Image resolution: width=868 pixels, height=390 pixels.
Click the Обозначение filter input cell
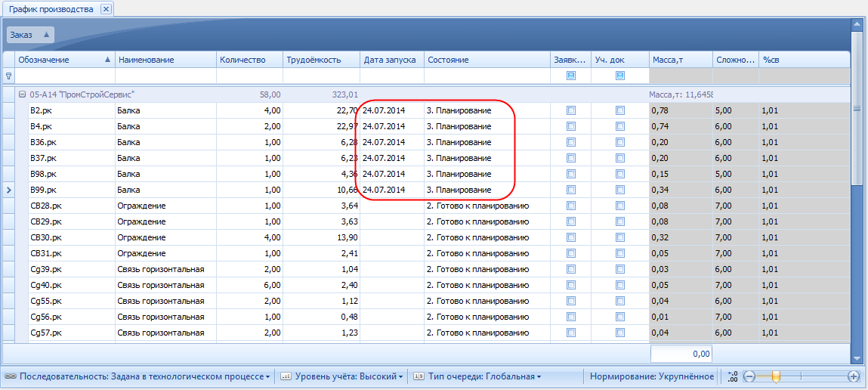(x=65, y=76)
